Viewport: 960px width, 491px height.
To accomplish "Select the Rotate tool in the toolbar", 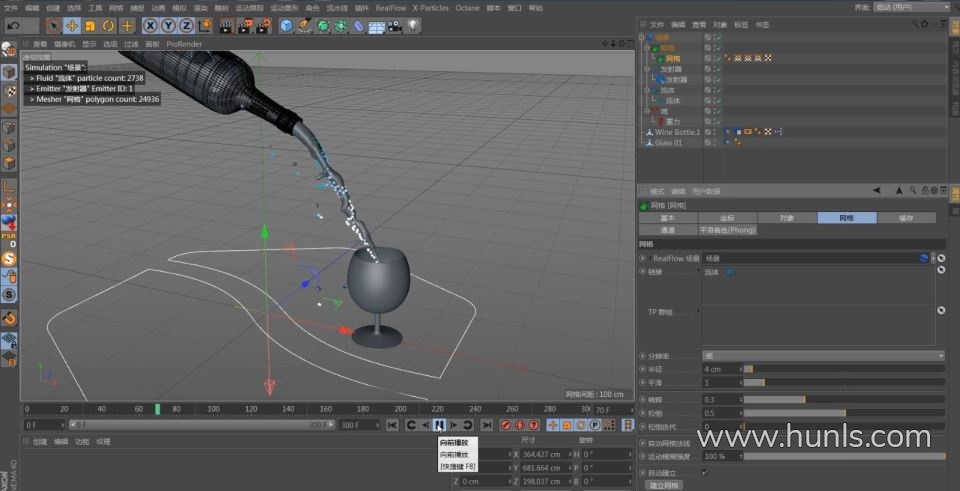I will tap(109, 25).
